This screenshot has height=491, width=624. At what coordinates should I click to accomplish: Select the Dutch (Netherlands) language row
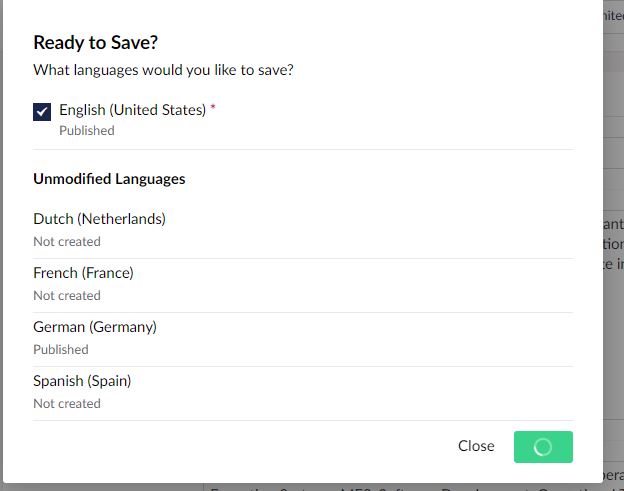click(303, 230)
